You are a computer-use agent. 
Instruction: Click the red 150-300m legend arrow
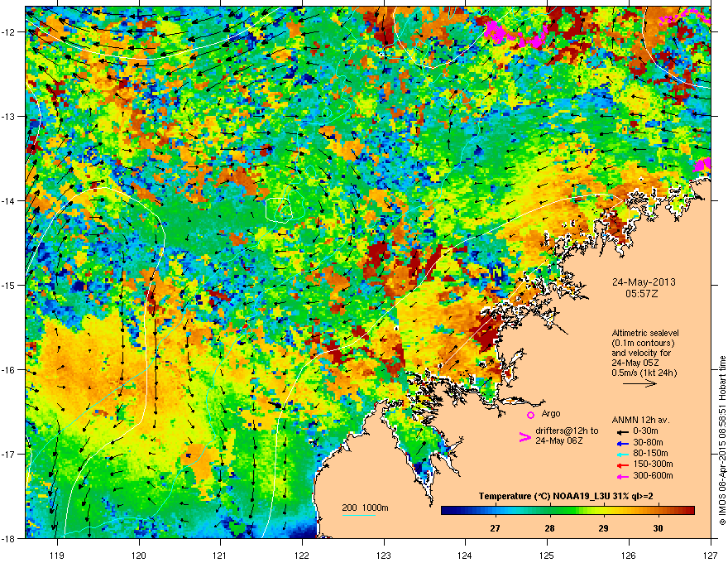coord(622,465)
